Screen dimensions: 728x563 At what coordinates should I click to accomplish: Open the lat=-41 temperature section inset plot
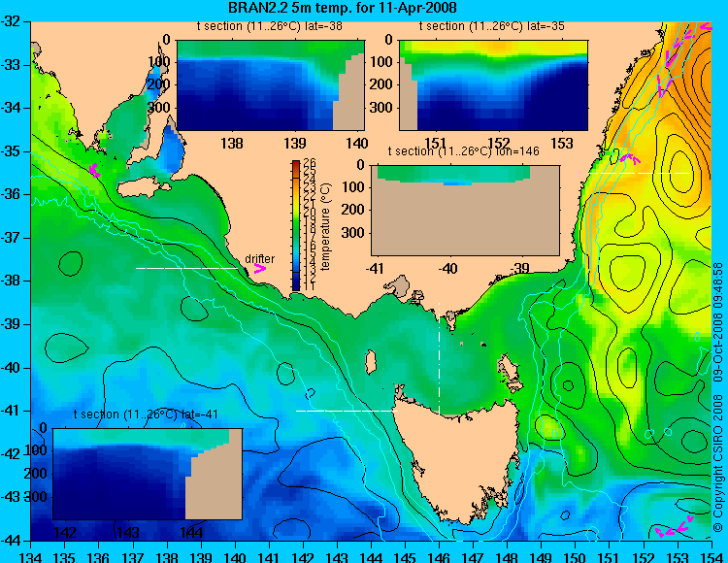148,474
